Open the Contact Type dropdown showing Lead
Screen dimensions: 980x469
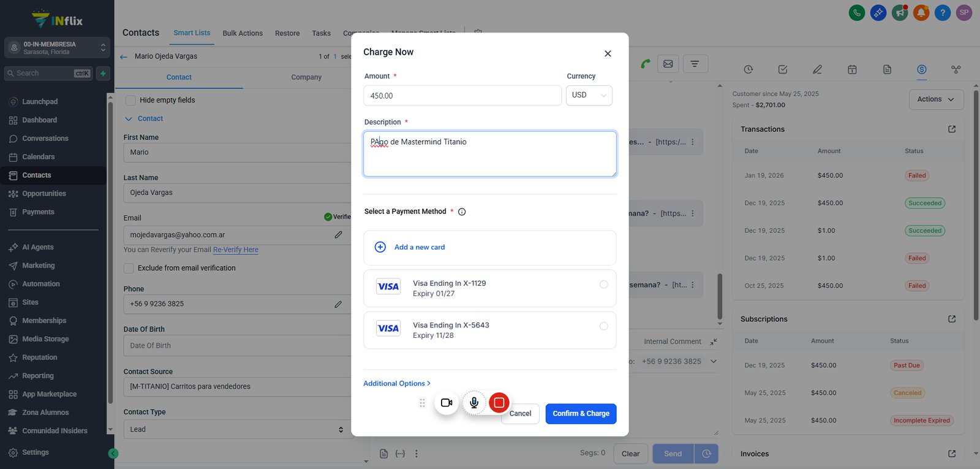tap(237, 429)
